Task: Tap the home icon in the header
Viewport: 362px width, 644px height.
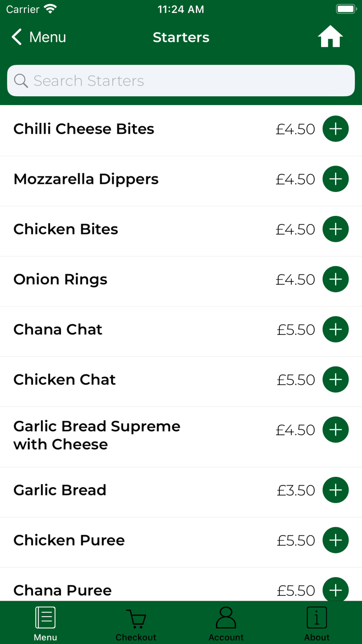Action: click(x=330, y=37)
